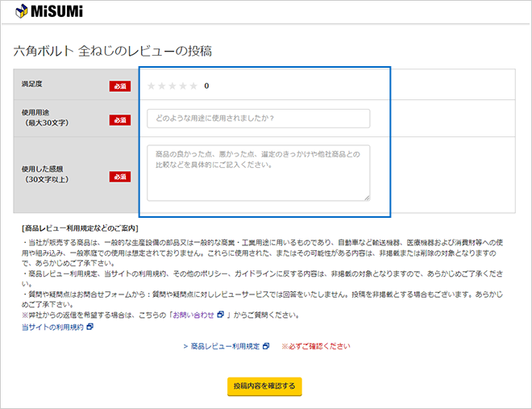Viewport: 532px width, 409px height.
Task: Click the 必須 badge for 満足度
Action: [x=119, y=86]
